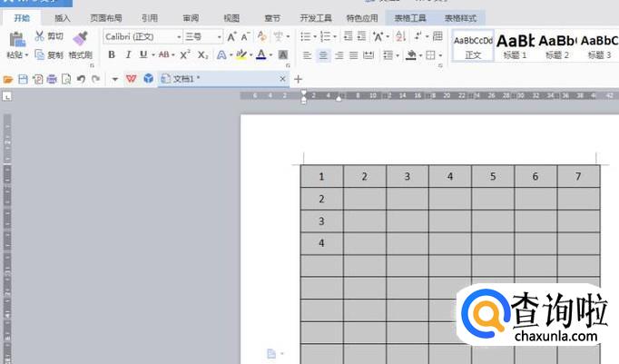Image resolution: width=619 pixels, height=364 pixels.
Task: Click the text effects A icon
Action: [x=221, y=54]
